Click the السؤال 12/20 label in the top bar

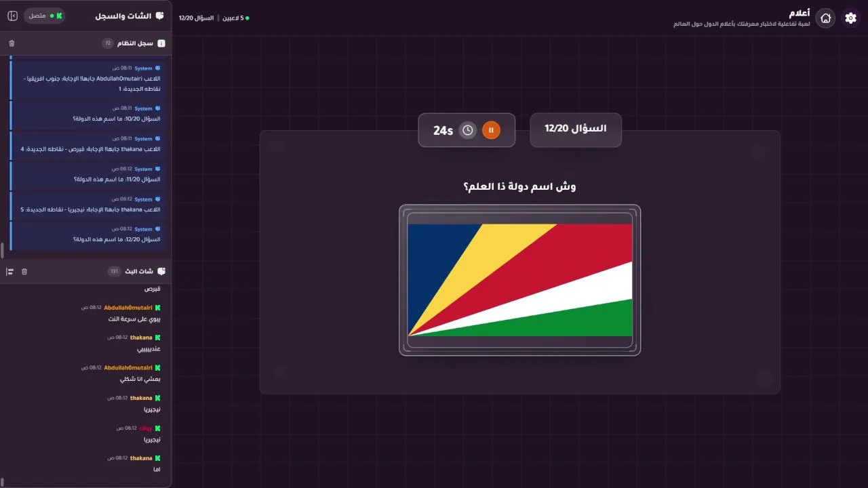click(x=197, y=18)
